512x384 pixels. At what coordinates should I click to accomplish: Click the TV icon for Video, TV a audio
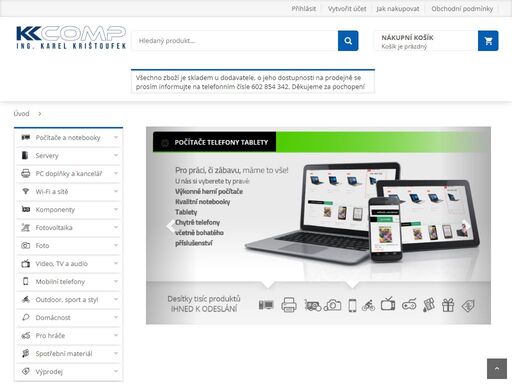click(26, 263)
